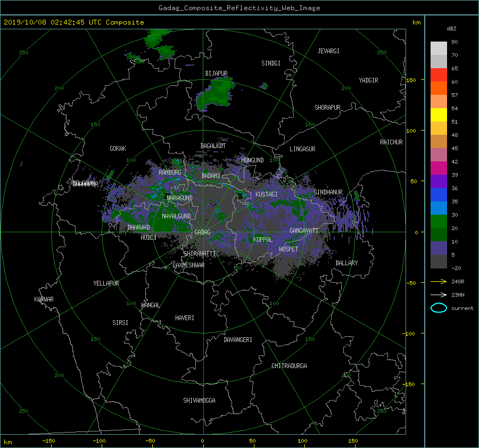Click the DAVANGERI city label
The width and height of the screenshot is (479, 448).
pyautogui.click(x=238, y=340)
